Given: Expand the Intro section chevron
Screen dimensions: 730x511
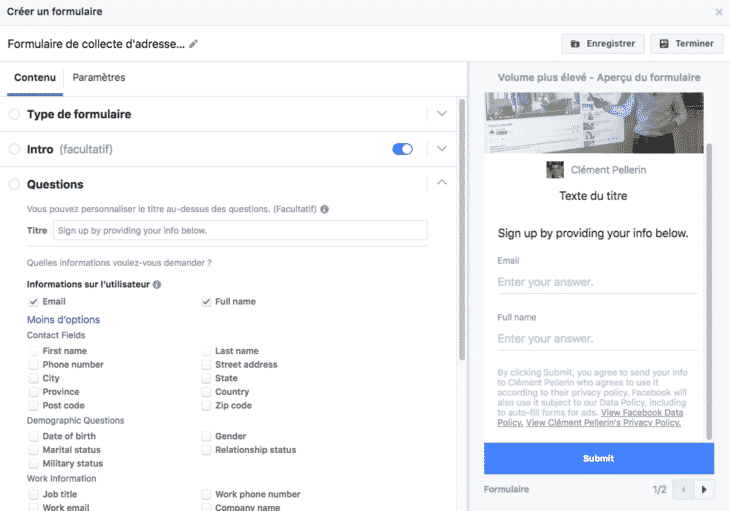Looking at the screenshot, I should 442,149.
